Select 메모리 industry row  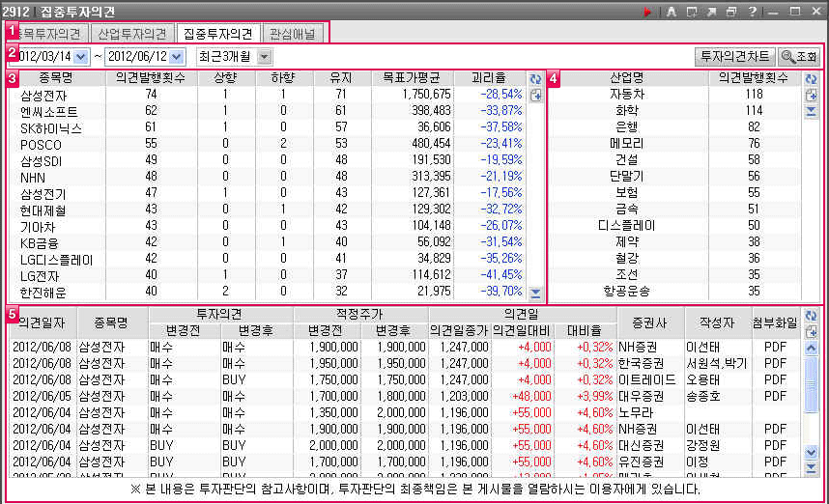point(674,144)
